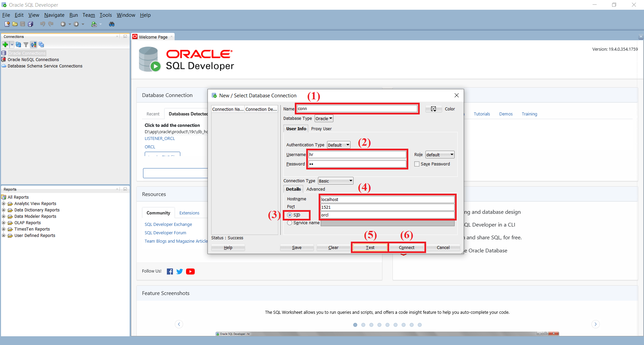The width and height of the screenshot is (644, 345).
Task: Click the Save button in dialog
Action: point(297,248)
